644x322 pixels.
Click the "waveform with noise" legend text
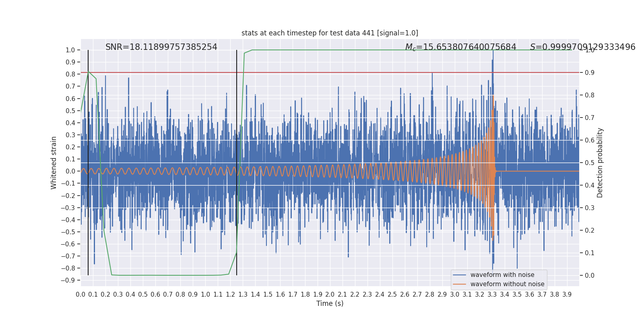tap(502, 275)
